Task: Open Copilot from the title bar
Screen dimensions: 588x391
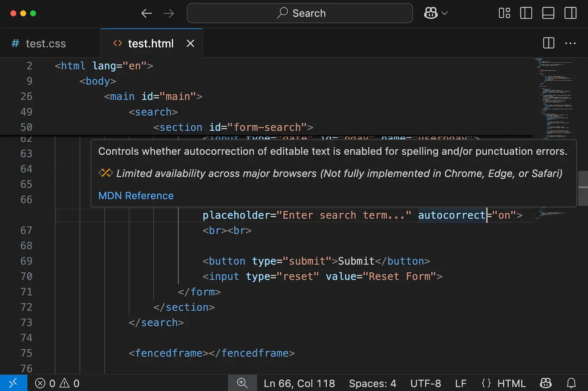Action: [x=431, y=13]
